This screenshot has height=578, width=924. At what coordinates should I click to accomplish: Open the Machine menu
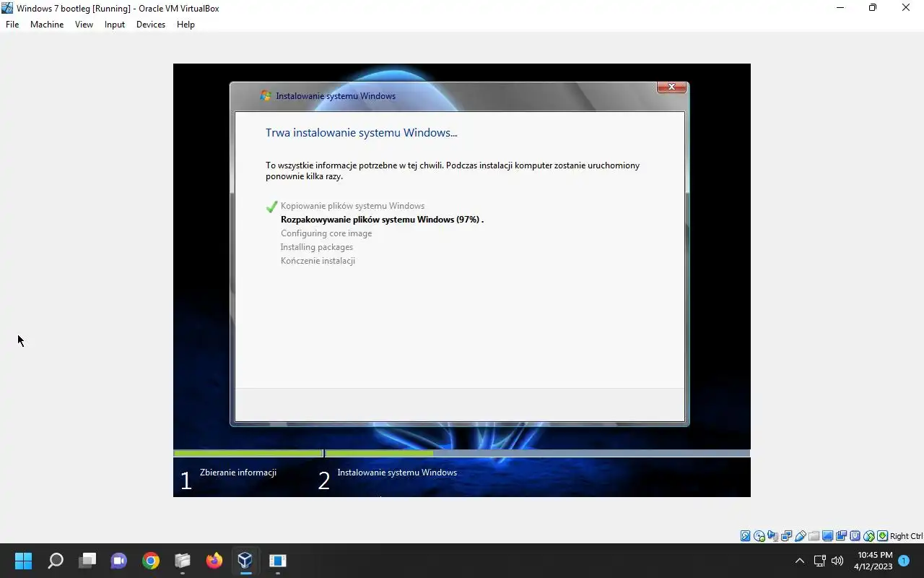[x=47, y=25]
